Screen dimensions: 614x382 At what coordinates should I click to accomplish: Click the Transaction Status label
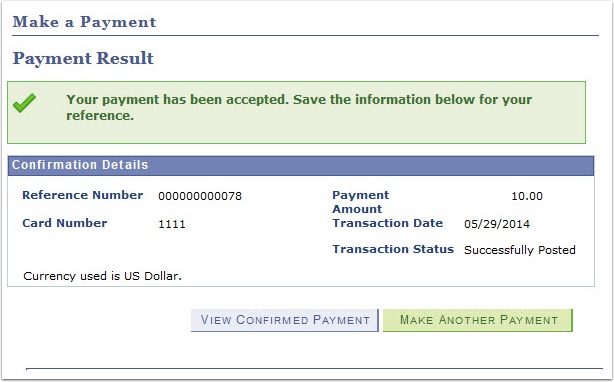click(x=393, y=249)
